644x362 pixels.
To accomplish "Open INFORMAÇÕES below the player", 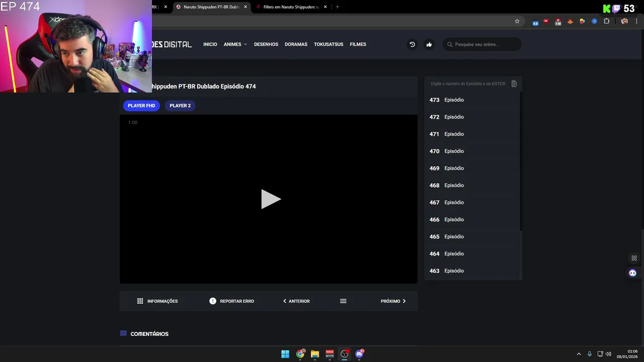I will 157,301.
